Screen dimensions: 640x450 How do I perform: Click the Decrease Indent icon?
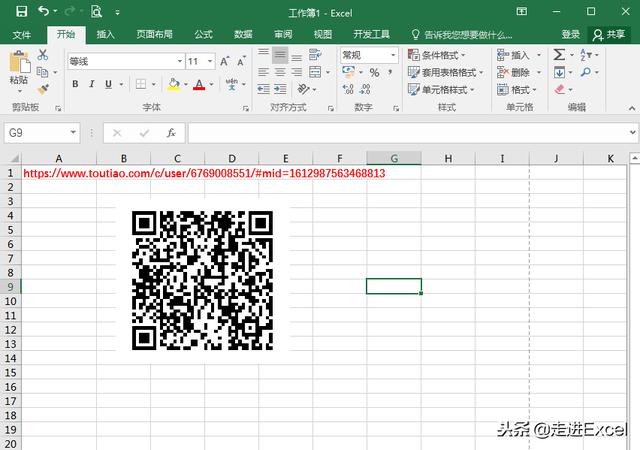[x=263, y=89]
